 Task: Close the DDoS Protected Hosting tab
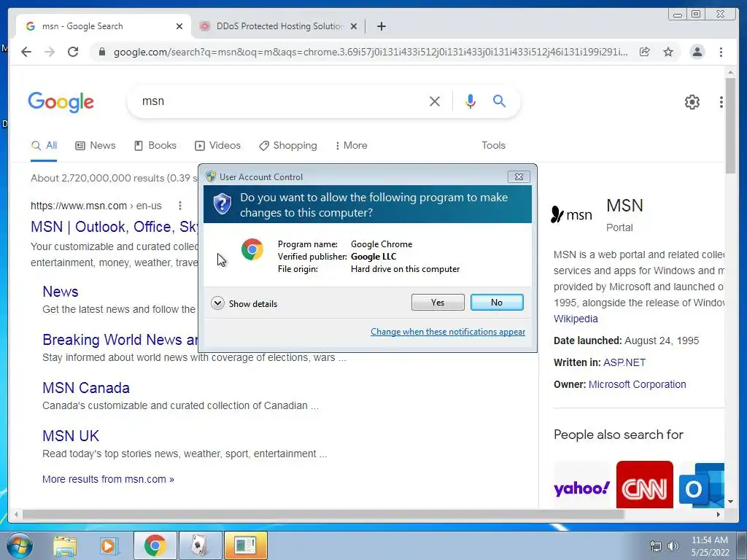(354, 26)
